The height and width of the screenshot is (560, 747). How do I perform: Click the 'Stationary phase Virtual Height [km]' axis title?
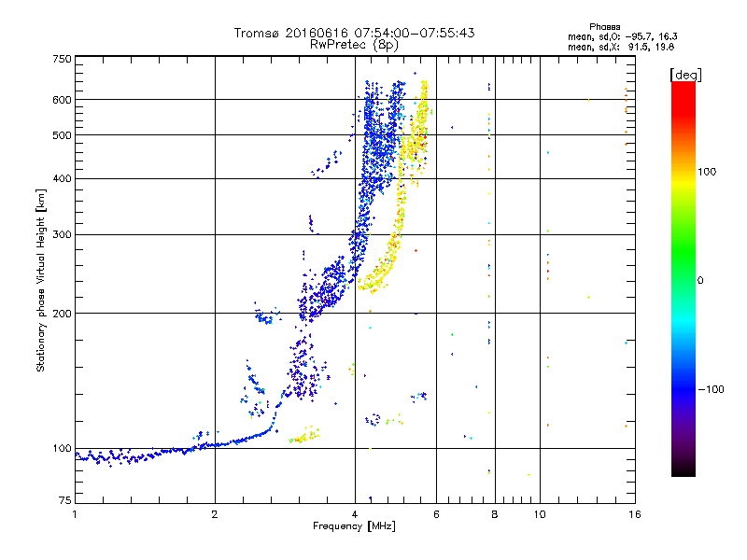click(40, 281)
